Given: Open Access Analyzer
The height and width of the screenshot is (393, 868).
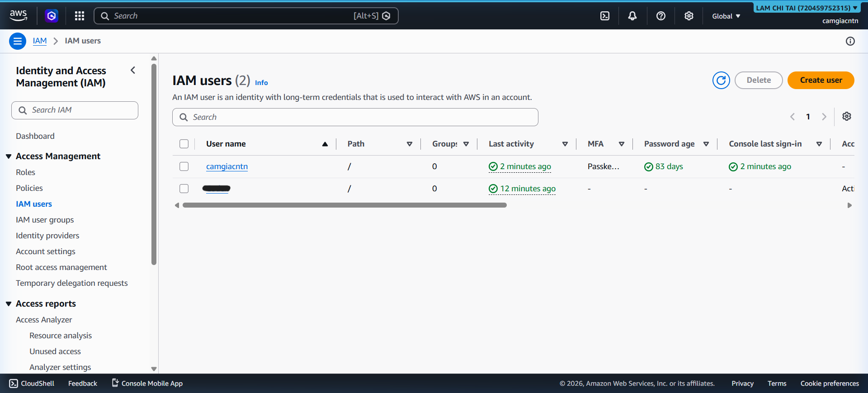Looking at the screenshot, I should point(44,320).
